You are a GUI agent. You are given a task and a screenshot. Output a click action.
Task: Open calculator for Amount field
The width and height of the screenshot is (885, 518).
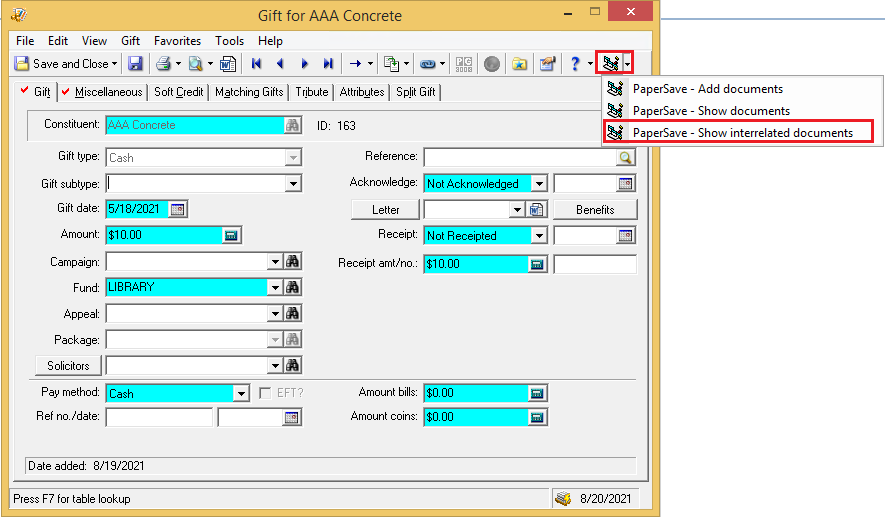pyautogui.click(x=231, y=236)
